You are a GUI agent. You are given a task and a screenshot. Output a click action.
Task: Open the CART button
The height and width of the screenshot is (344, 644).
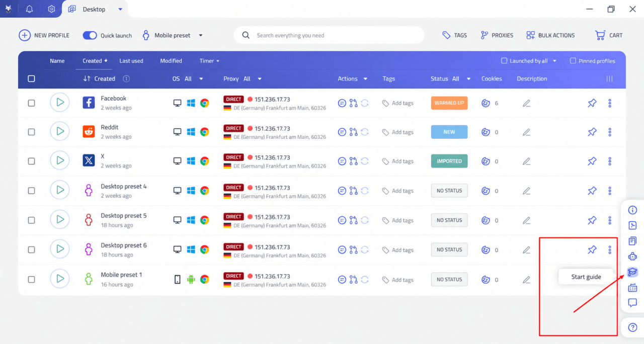pyautogui.click(x=609, y=35)
